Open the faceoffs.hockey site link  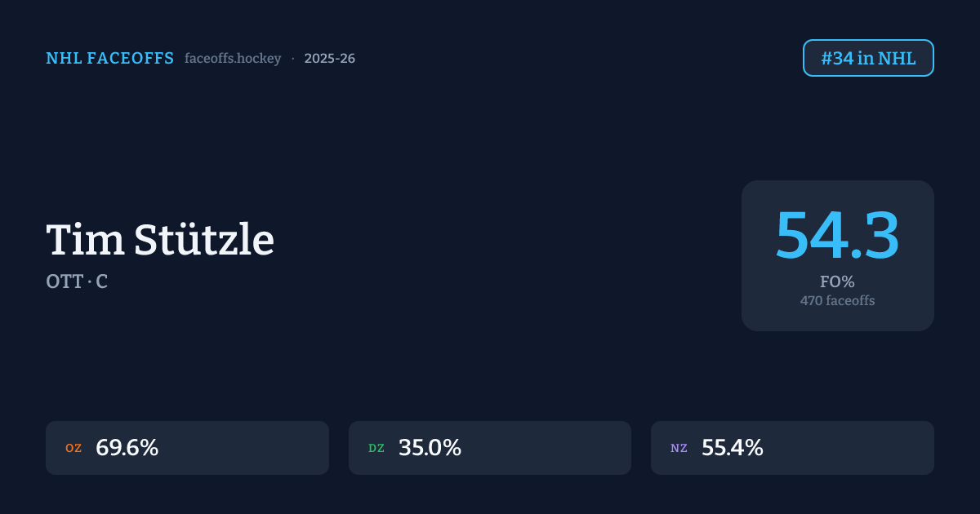pos(233,59)
